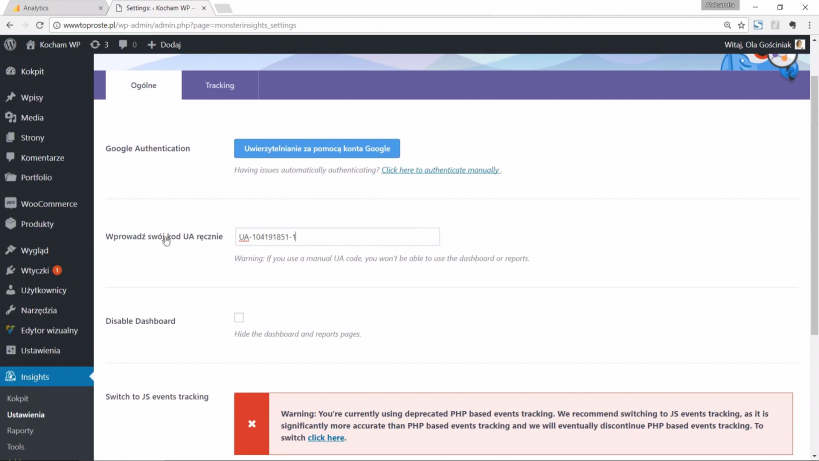
Task: Click the red X warning icon
Action: [252, 423]
